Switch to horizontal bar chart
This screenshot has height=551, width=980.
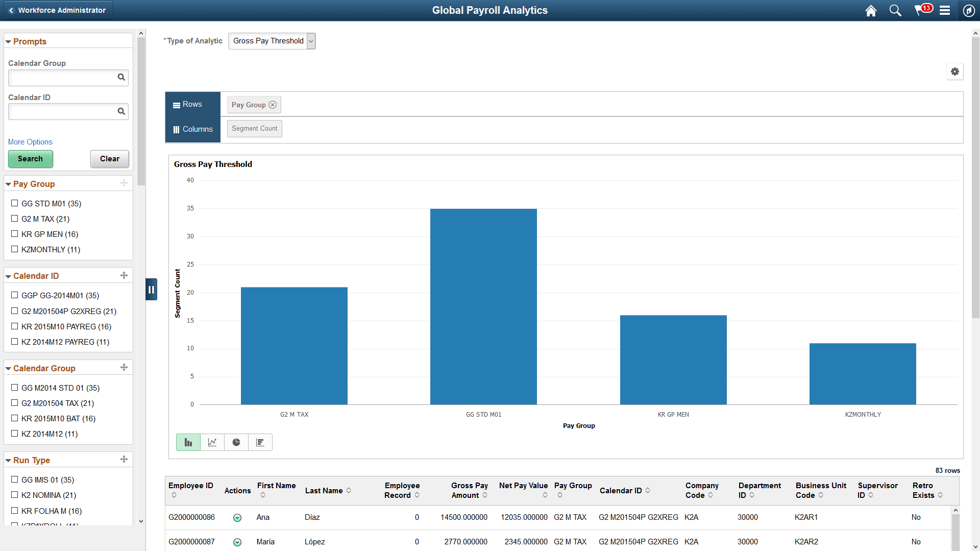(x=260, y=442)
